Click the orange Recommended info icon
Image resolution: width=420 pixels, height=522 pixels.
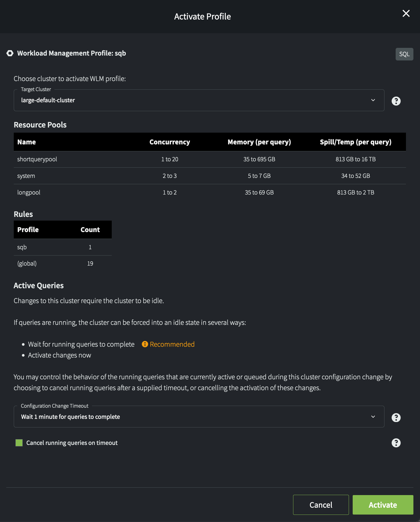pos(145,344)
